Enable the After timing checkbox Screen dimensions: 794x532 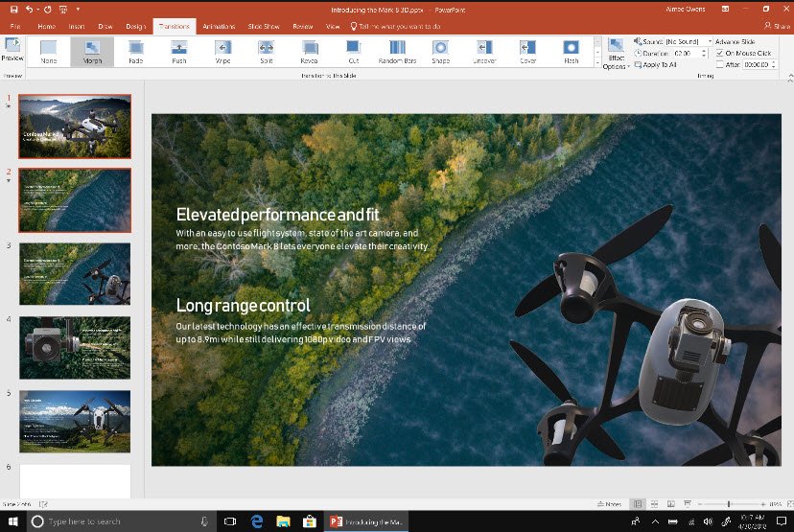pos(721,64)
